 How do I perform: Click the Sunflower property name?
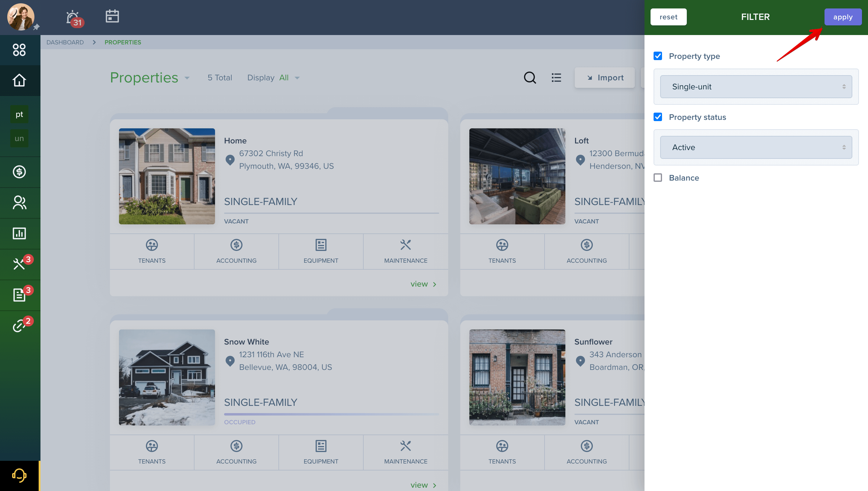click(x=593, y=342)
